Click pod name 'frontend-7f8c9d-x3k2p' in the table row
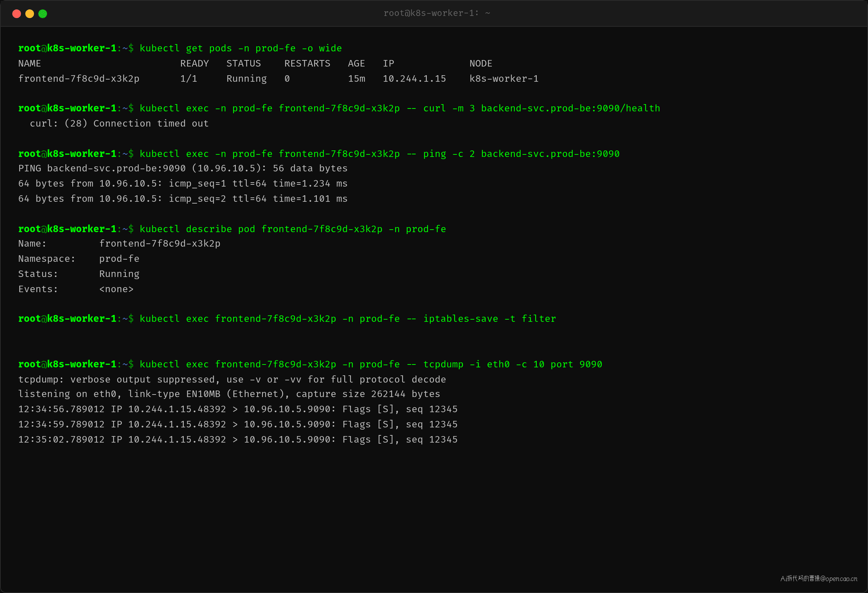 (x=79, y=79)
